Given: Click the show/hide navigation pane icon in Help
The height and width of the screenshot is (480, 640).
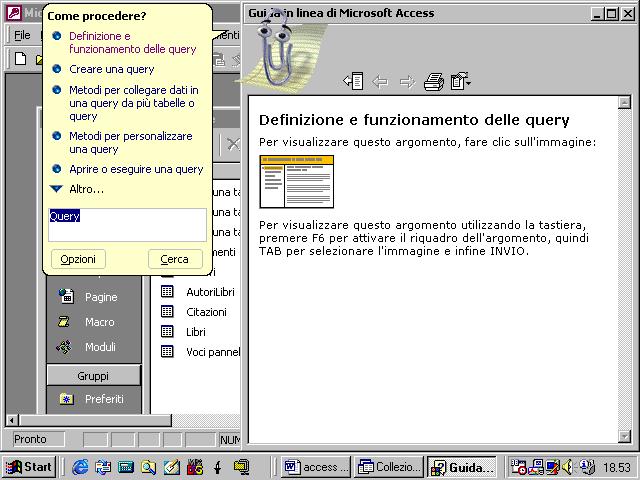Looking at the screenshot, I should pyautogui.click(x=353, y=81).
